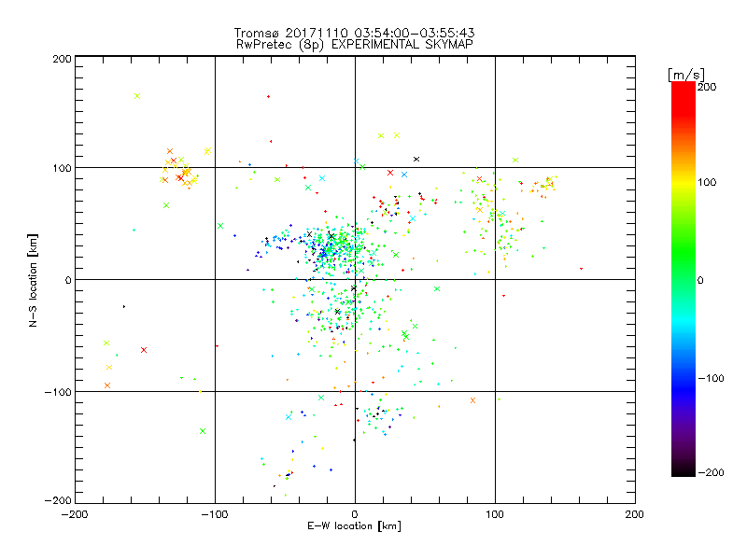Viewport: 747px width, 560px height.
Task: Click the x-axis tick label '0'
Action: (x=355, y=514)
